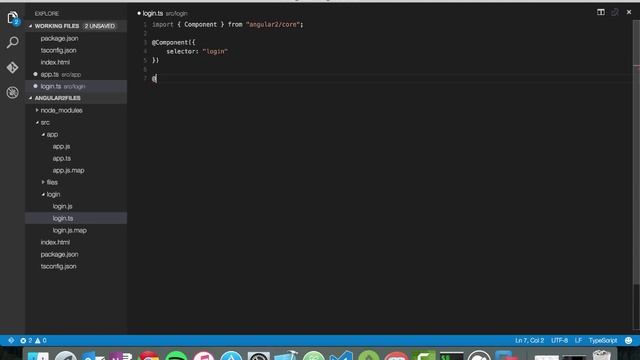Open package.json in the ANGULAR2FILES project tree
Viewport: 640px width, 360px height.
tap(60, 254)
